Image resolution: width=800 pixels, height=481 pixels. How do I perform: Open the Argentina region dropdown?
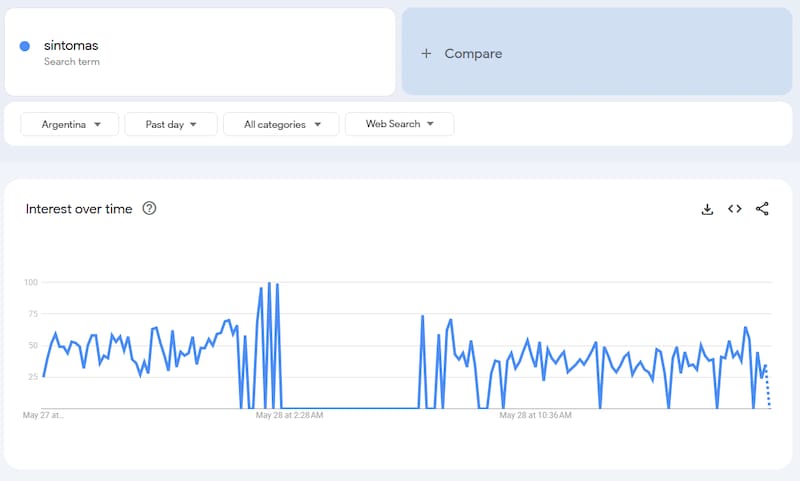coord(70,124)
